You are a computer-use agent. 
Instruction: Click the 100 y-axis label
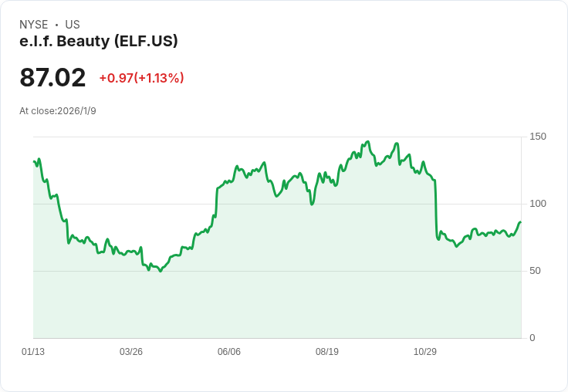pos(538,204)
